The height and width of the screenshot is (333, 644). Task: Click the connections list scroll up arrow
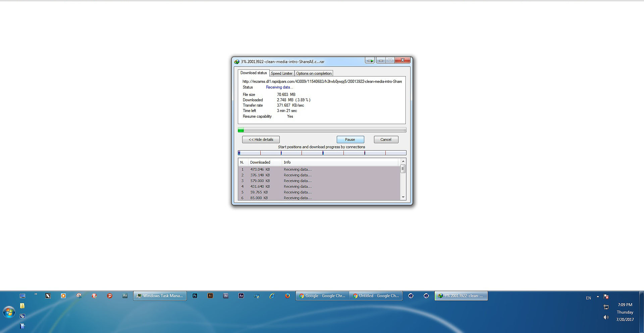(x=403, y=161)
